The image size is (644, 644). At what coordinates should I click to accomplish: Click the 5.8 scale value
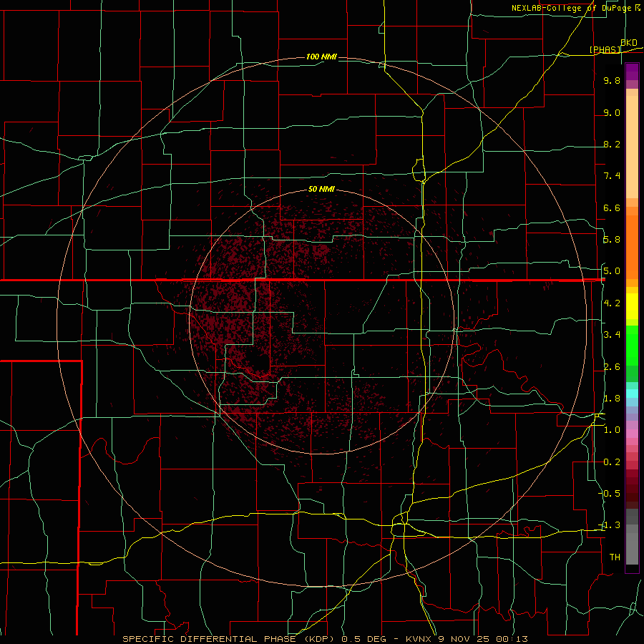tap(612, 240)
